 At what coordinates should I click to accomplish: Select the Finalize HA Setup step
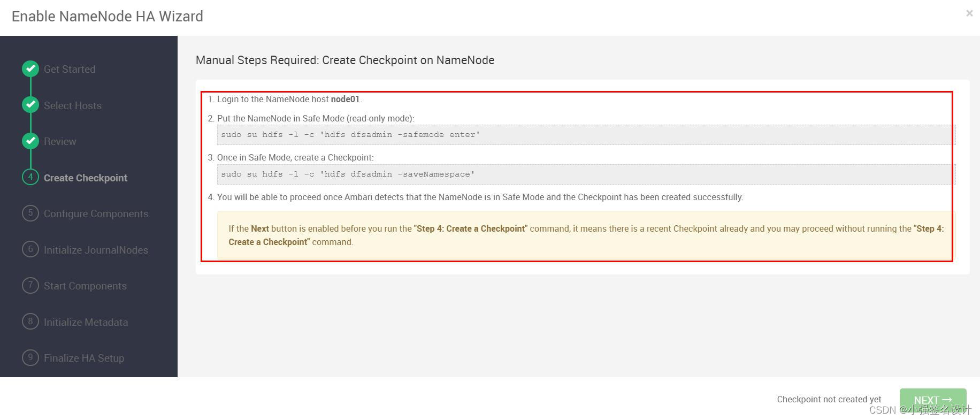coord(84,358)
